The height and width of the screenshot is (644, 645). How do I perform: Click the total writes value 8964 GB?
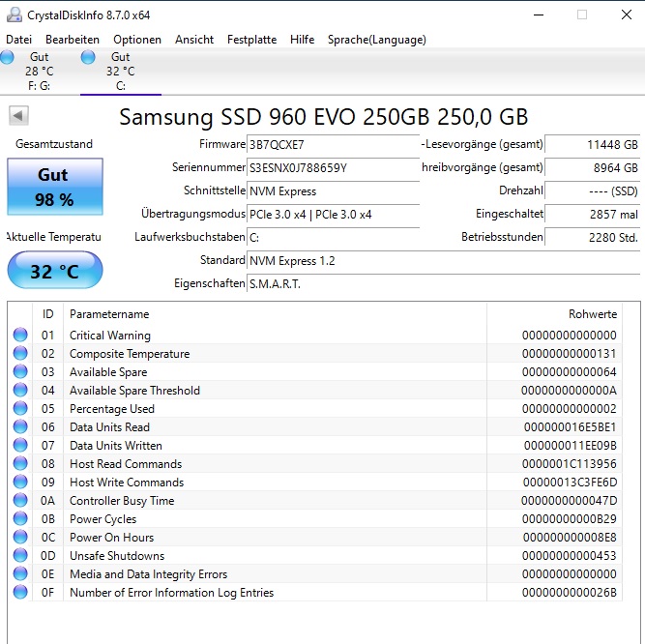click(593, 168)
